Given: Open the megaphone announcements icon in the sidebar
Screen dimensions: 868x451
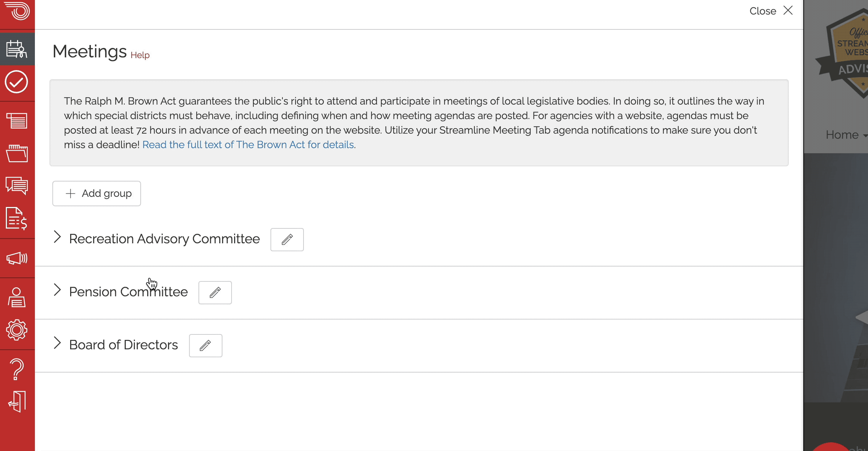Looking at the screenshot, I should (17, 259).
